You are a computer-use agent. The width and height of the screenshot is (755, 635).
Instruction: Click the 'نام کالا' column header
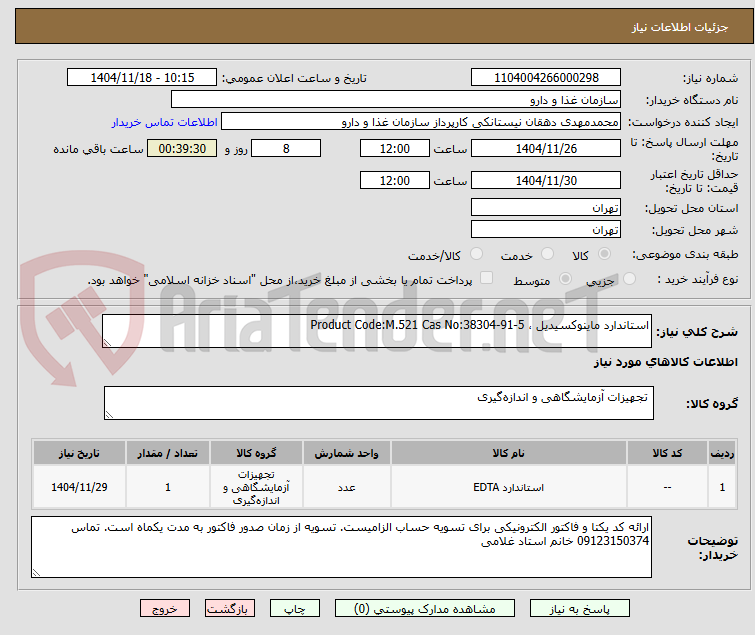click(508, 453)
